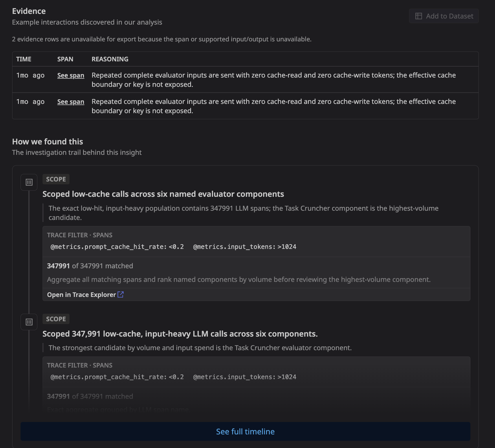Click the first prompt_cache_hit_rate <0.2 filter chip
Screen dimensions: 495x448
117,247
